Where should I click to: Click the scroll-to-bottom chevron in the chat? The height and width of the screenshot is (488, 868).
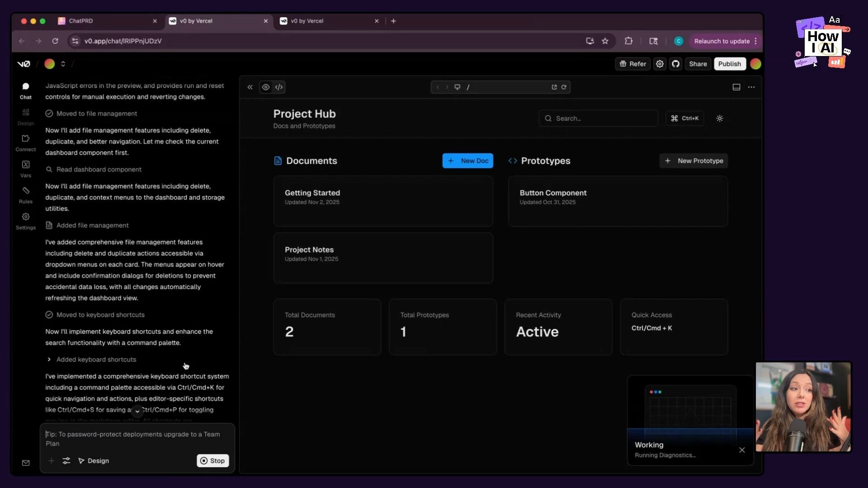[137, 411]
